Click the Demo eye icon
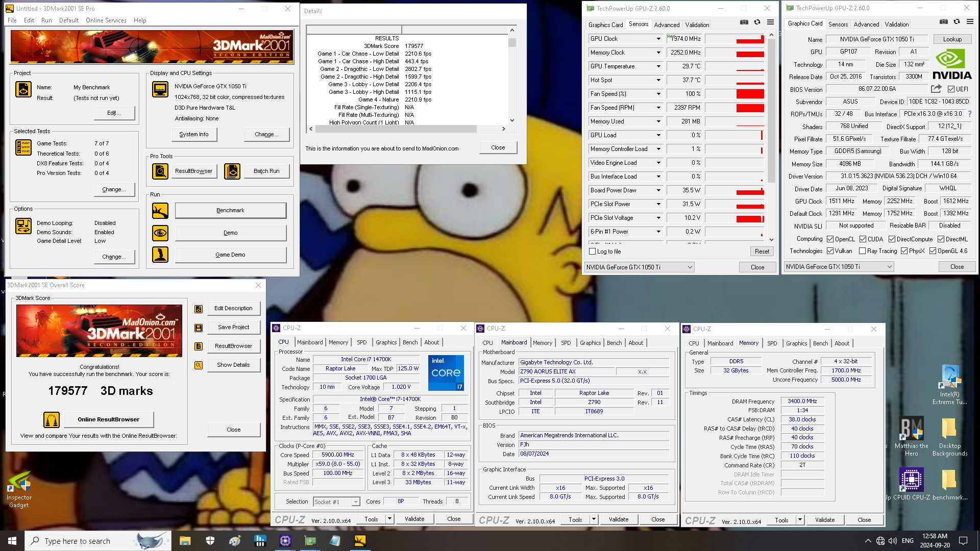The width and height of the screenshot is (980, 551). point(160,233)
